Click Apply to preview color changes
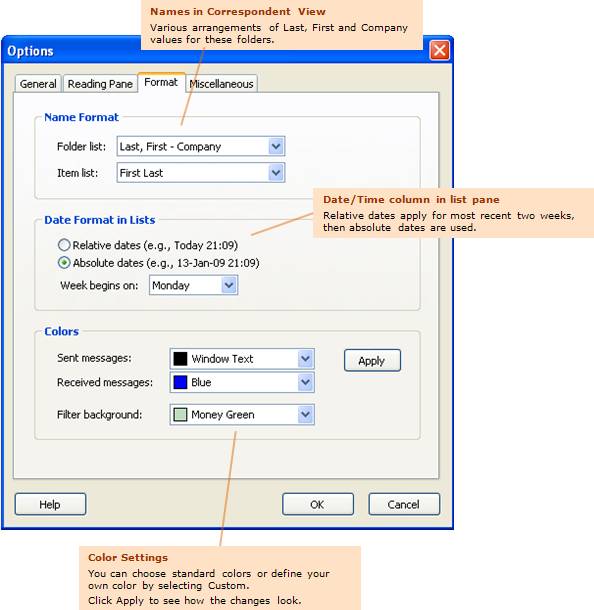The width and height of the screenshot is (594, 610). [372, 361]
